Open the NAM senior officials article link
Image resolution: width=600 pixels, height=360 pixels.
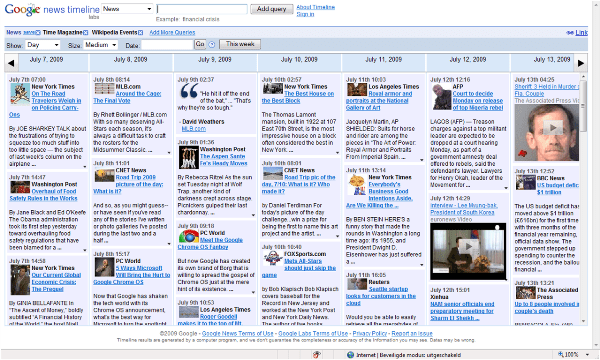[x=462, y=311]
